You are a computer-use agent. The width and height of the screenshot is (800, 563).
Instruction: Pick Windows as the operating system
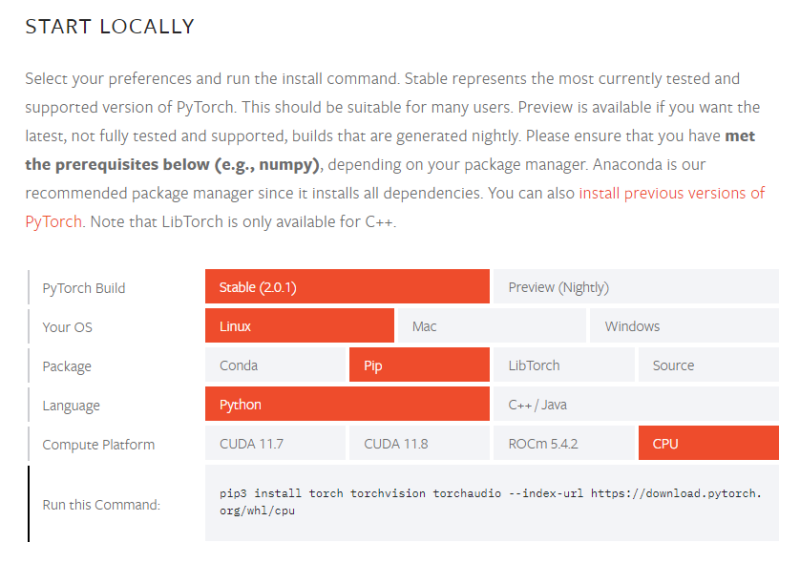(x=684, y=326)
